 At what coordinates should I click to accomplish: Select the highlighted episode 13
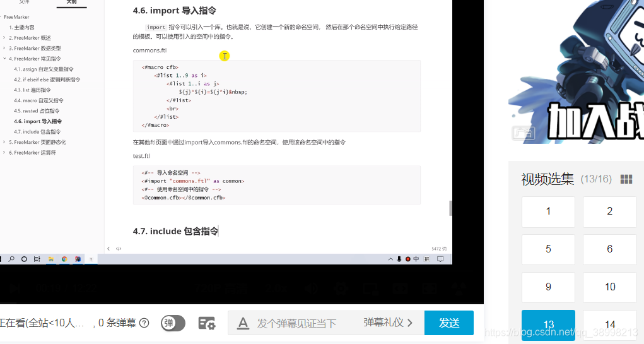pos(548,325)
